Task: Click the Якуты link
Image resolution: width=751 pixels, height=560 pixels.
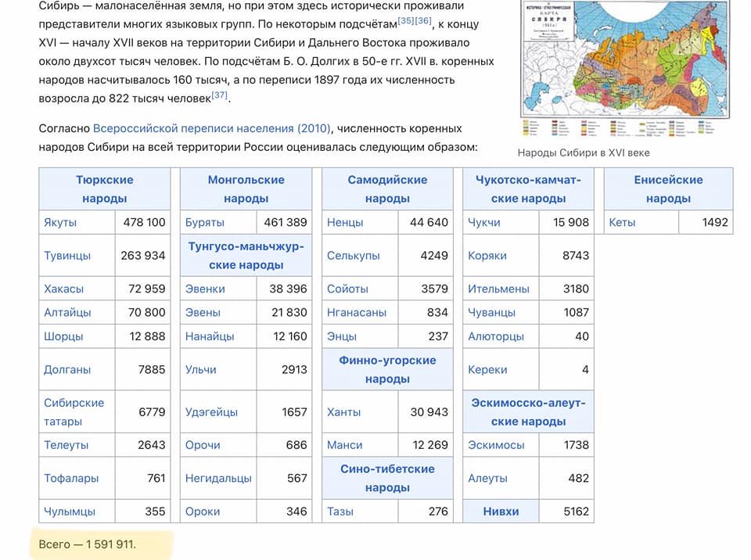Action: pyautogui.click(x=60, y=222)
